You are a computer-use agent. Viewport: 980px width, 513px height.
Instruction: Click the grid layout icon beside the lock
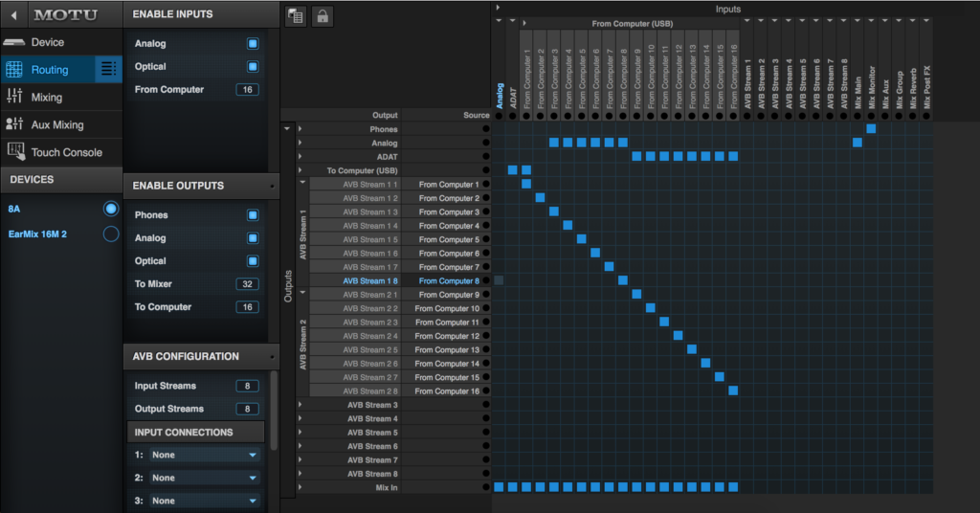pos(295,15)
